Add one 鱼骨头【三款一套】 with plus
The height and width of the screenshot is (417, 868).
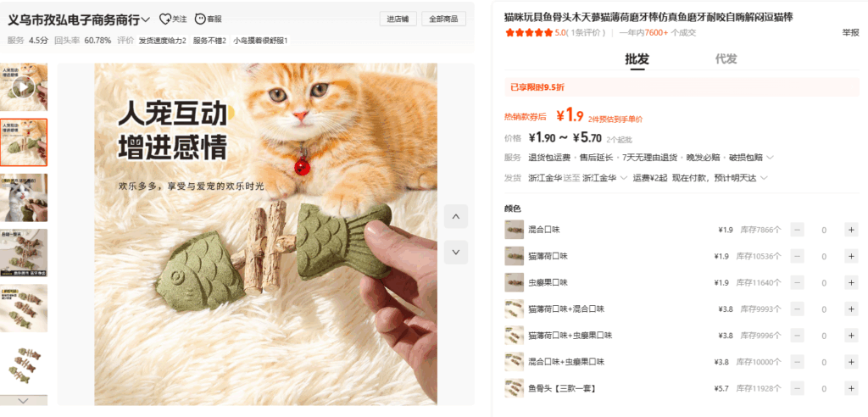pos(851,388)
